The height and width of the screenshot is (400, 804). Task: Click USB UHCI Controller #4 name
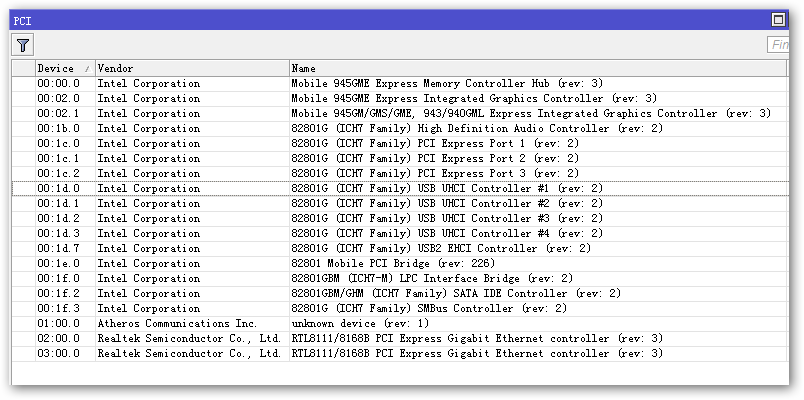coord(447,233)
